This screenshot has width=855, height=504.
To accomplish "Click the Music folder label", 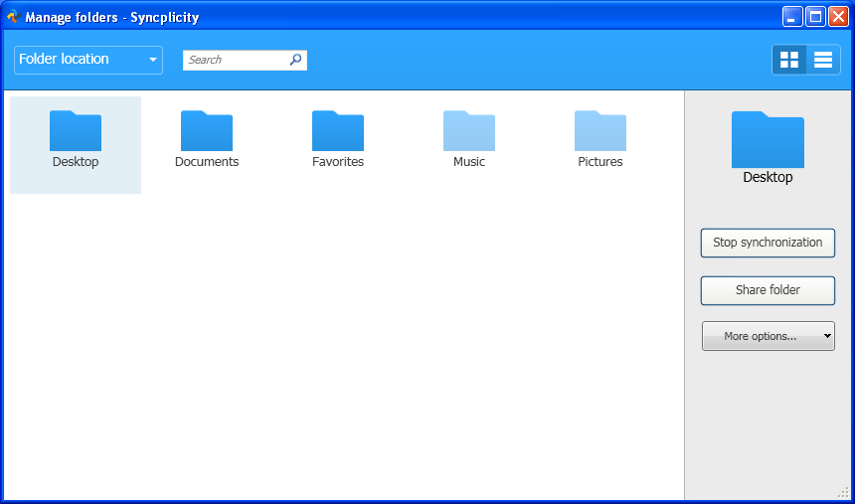I will click(x=469, y=162).
